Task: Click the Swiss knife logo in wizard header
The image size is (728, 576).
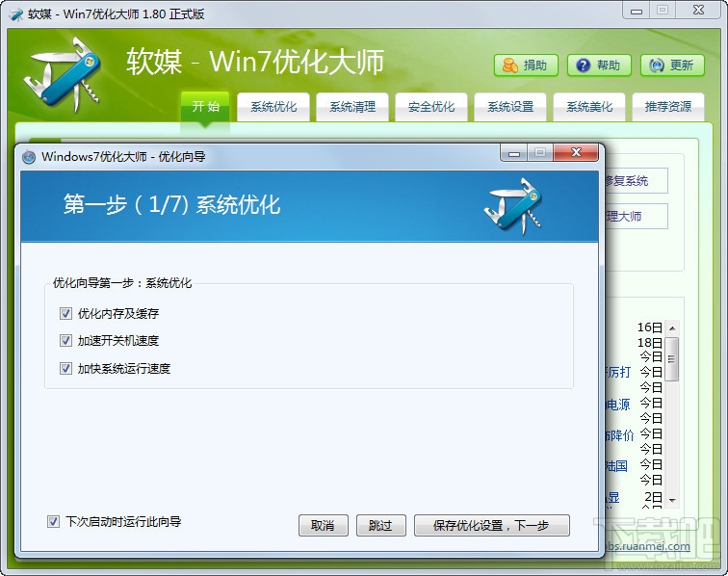Action: click(513, 206)
